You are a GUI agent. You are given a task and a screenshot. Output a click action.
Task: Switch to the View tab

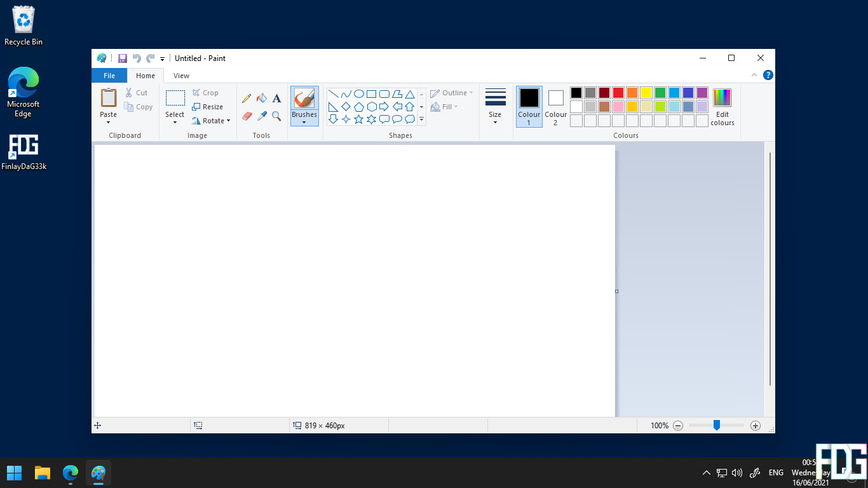[181, 76]
